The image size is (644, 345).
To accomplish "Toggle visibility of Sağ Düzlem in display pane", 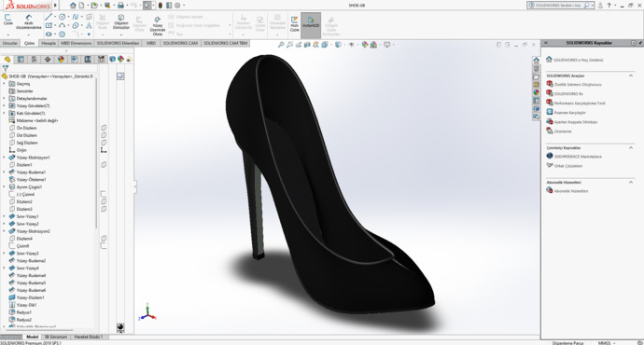I will pos(104,143).
